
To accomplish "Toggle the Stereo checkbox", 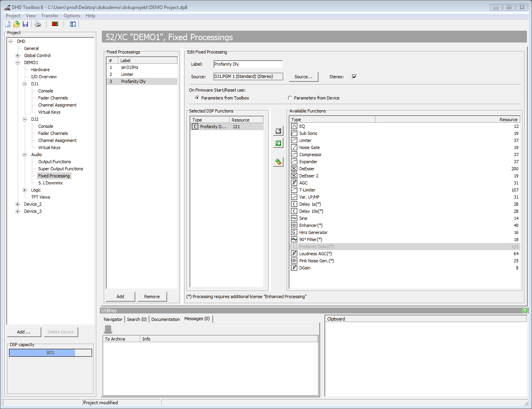I will 354,77.
